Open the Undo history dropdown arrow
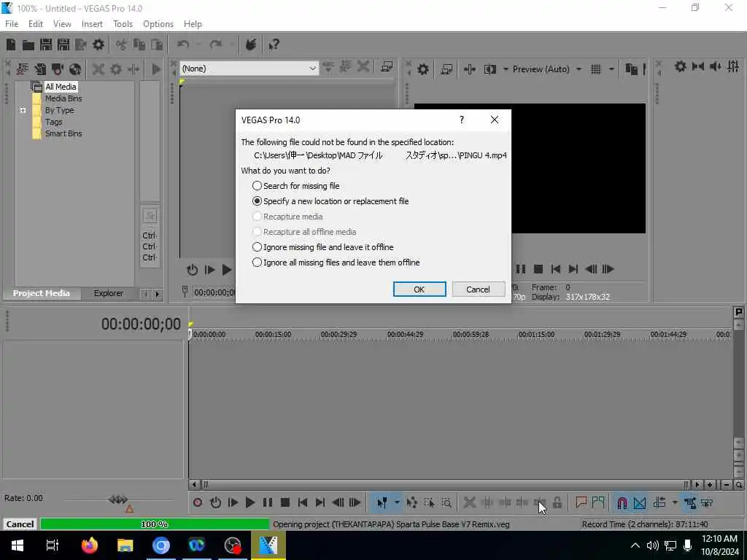The height and width of the screenshot is (560, 747). click(x=198, y=44)
